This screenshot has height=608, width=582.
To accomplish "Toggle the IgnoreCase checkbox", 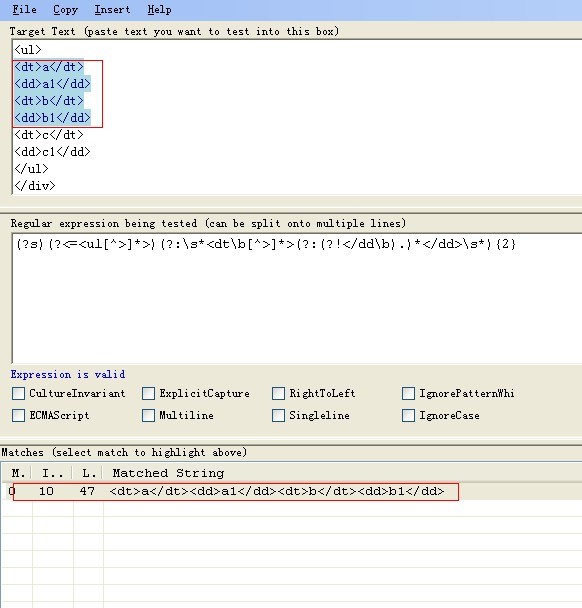I will pos(408,415).
